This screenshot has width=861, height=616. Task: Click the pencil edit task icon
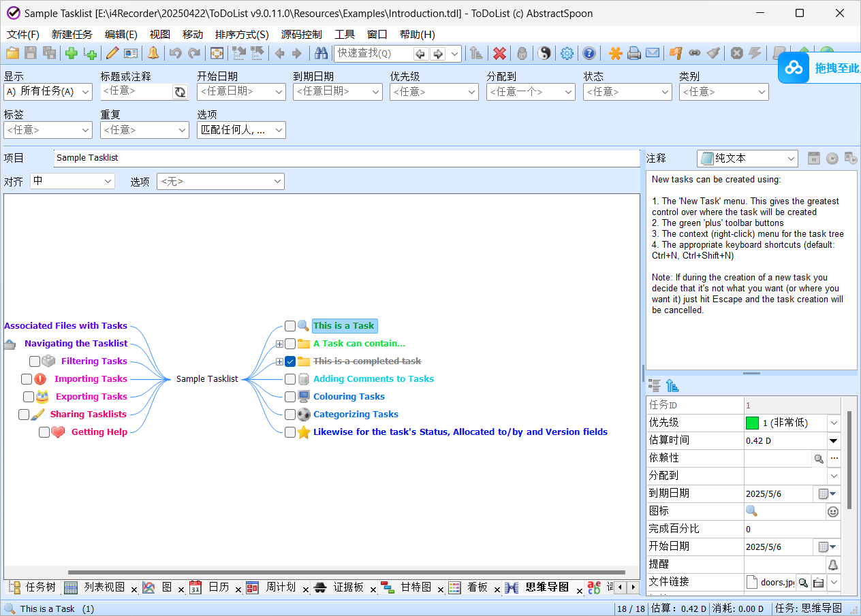coord(112,53)
